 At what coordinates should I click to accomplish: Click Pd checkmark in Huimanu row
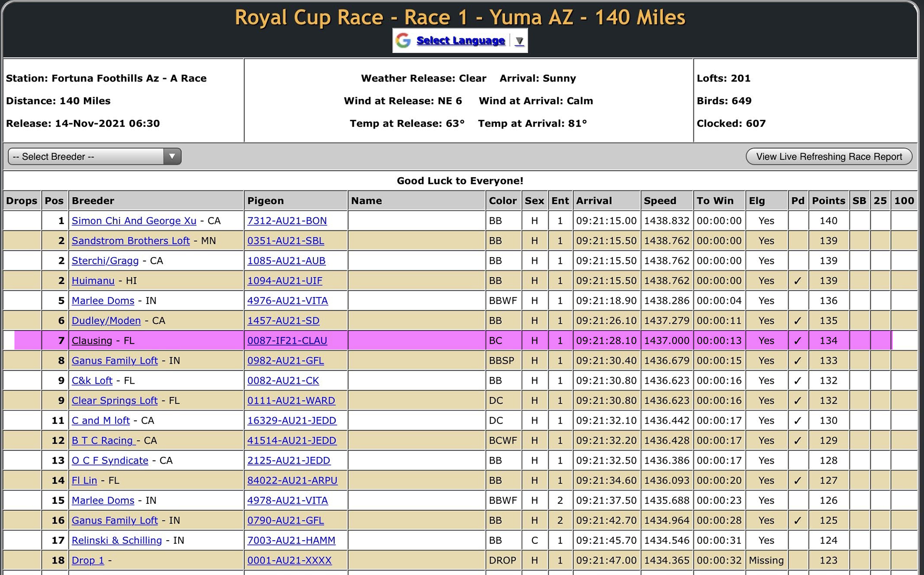pyautogui.click(x=797, y=281)
